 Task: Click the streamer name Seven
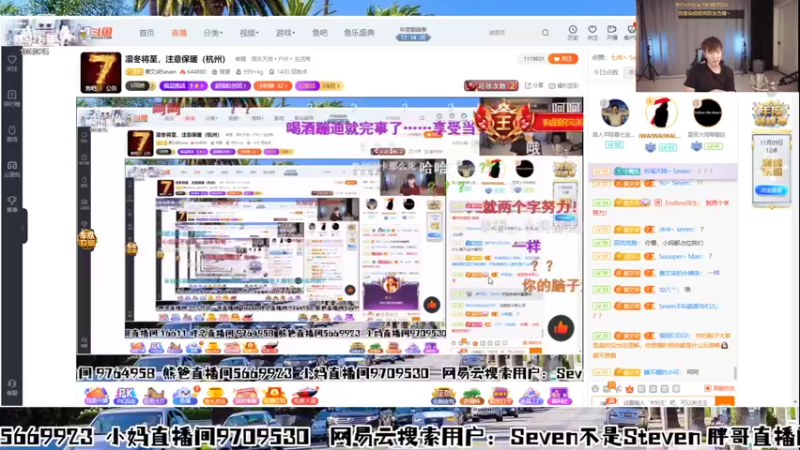[161, 72]
